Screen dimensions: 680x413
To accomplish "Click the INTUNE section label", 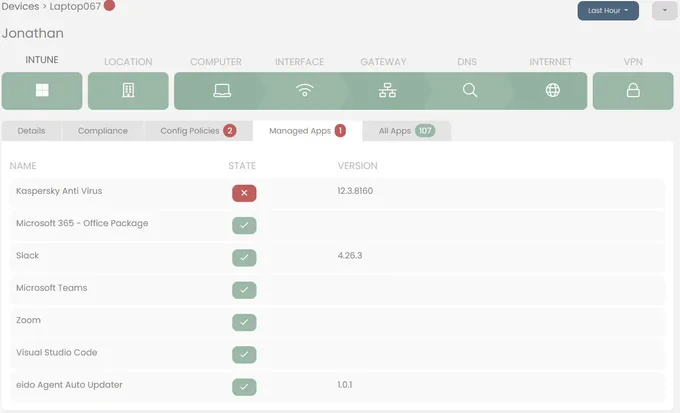I will click(x=42, y=60).
